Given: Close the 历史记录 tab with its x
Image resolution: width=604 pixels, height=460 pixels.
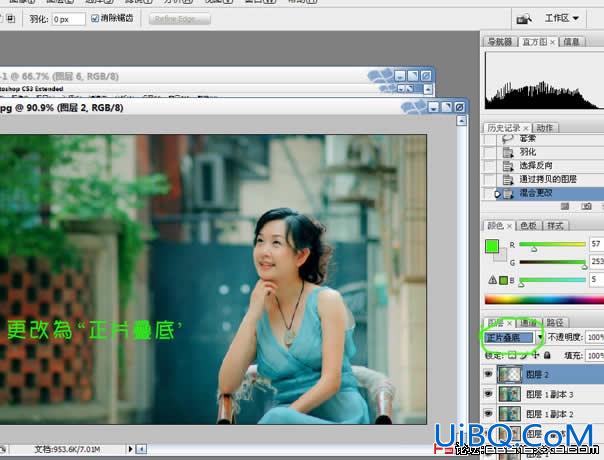Looking at the screenshot, I should (x=525, y=128).
